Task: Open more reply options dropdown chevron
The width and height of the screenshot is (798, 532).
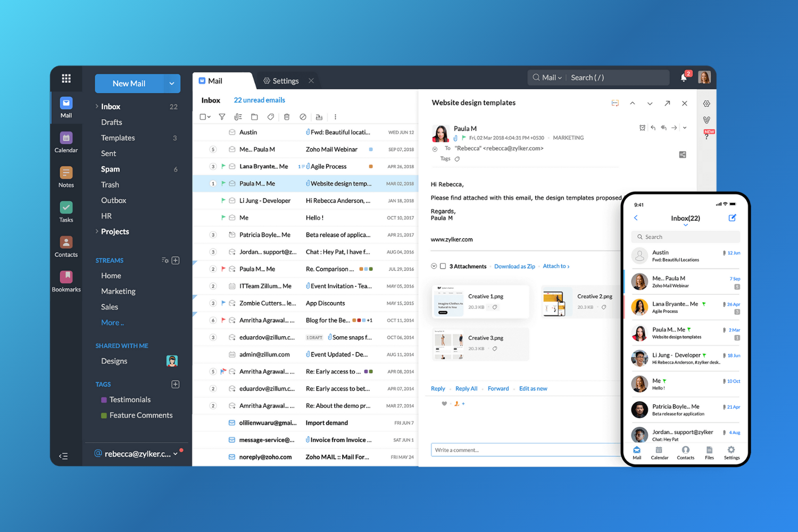Action: (x=685, y=128)
